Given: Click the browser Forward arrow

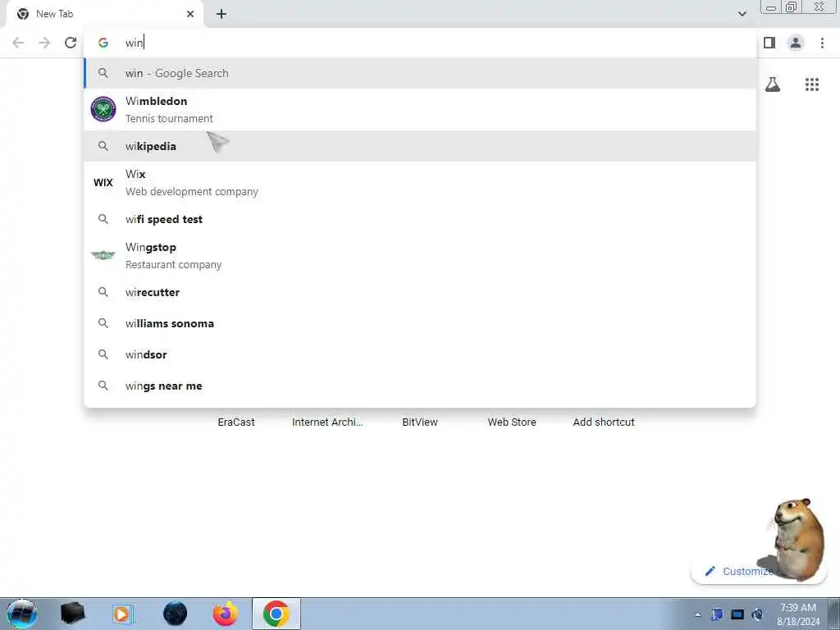Looking at the screenshot, I should 44,43.
